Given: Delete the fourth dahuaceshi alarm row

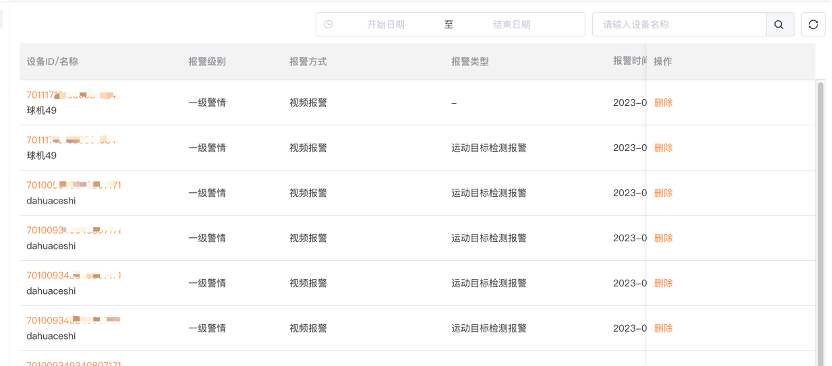Looking at the screenshot, I should (663, 328).
